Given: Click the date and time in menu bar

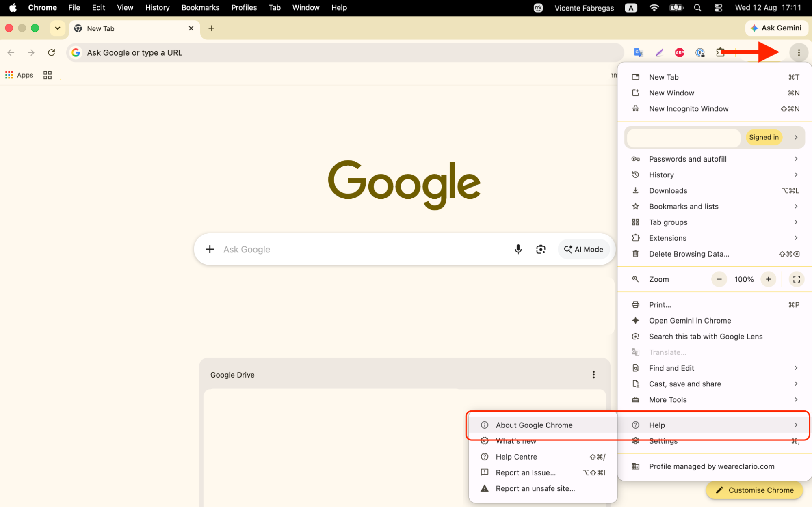Looking at the screenshot, I should click(x=768, y=8).
